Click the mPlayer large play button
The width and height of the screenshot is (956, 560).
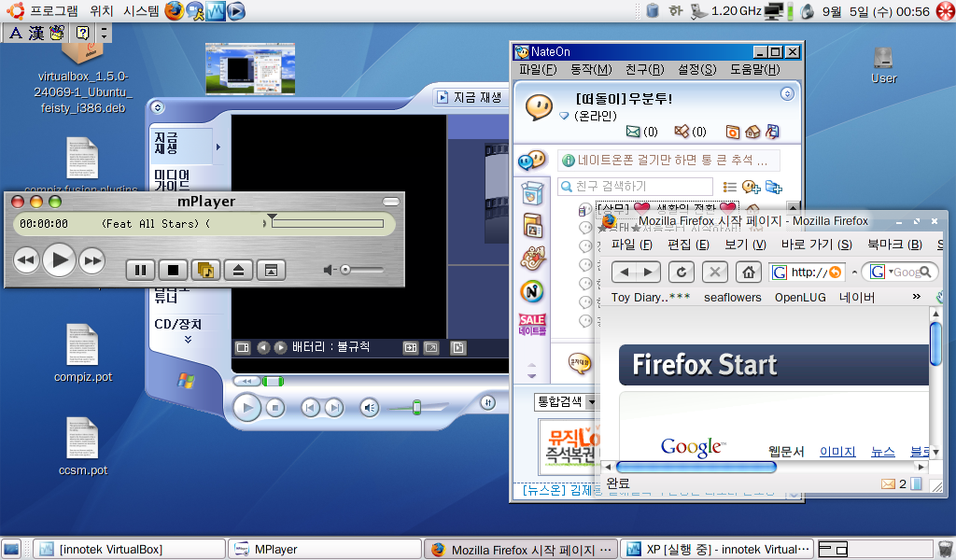(59, 260)
